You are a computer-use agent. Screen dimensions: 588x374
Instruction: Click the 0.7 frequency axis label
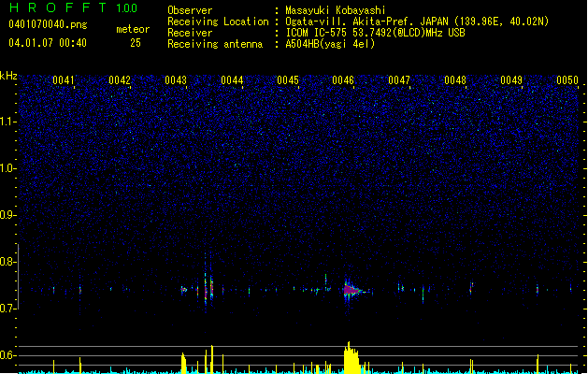pyautogui.click(x=7, y=309)
